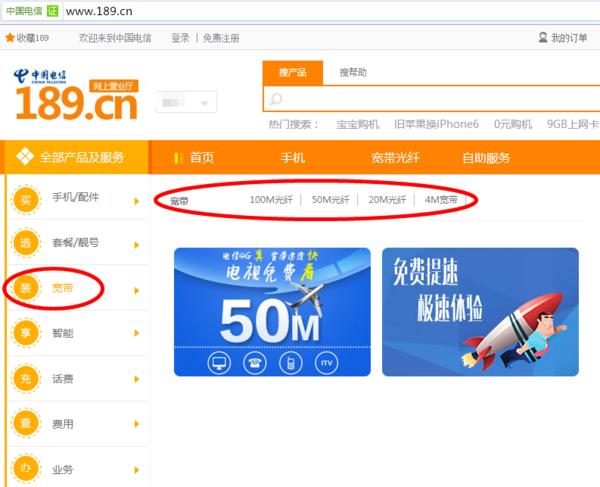The image size is (600, 487).
Task: Click the 享 circle icon for 智能
Action: click(26, 333)
